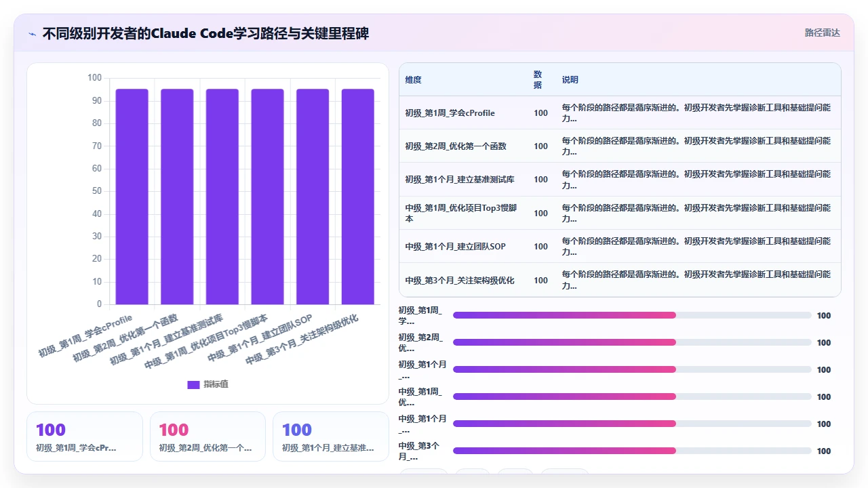The height and width of the screenshot is (488, 868).
Task: Click the description text in the 初级_第1个月_建立基准测试库 row
Action: 696,180
